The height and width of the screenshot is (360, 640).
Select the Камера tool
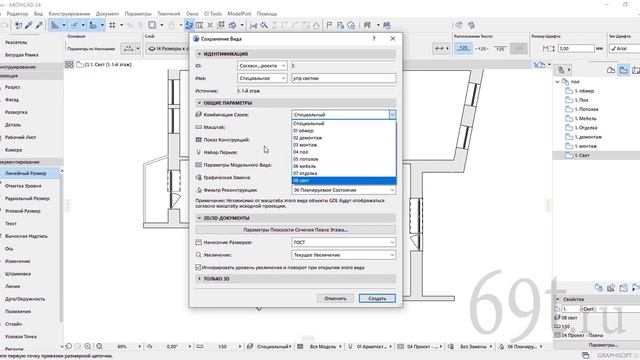[13, 150]
